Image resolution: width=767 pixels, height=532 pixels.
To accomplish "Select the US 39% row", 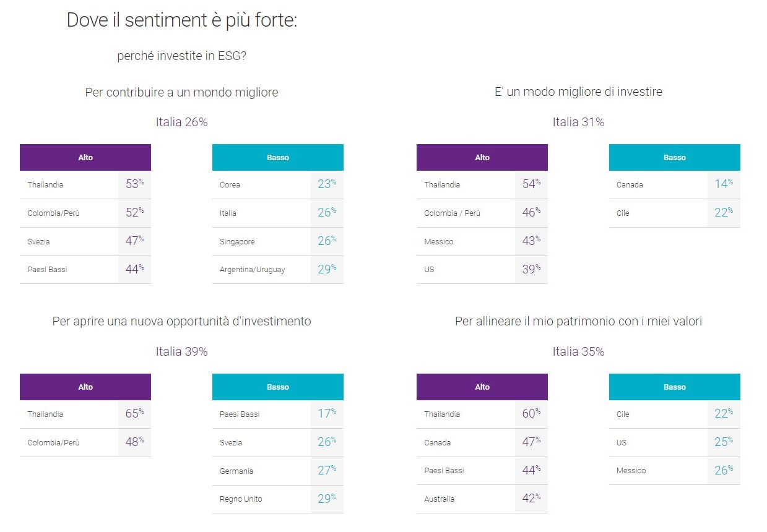I will click(x=482, y=270).
